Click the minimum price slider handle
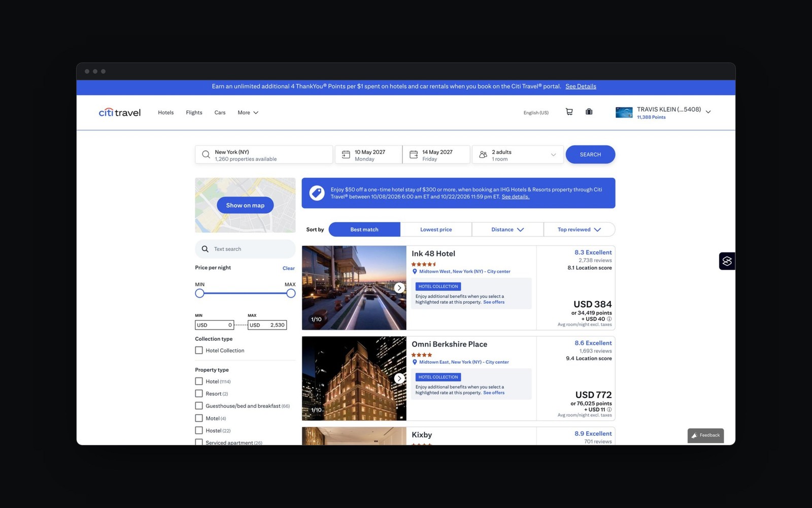 pyautogui.click(x=199, y=293)
